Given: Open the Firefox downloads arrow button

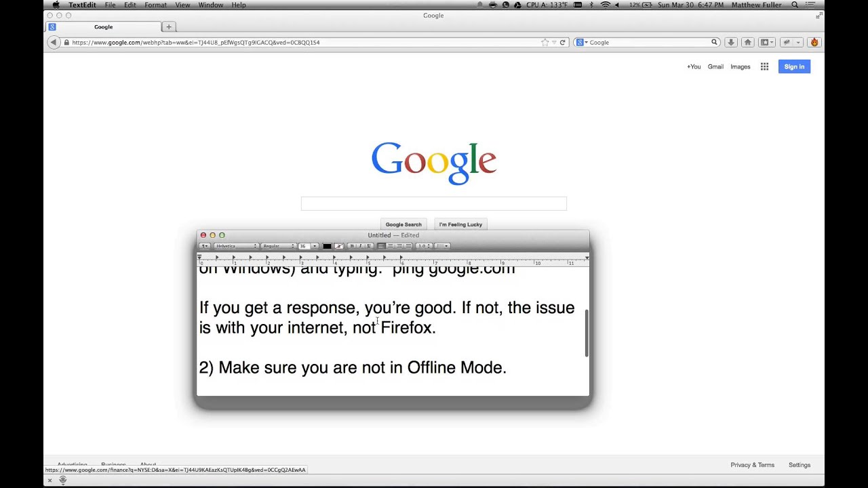Looking at the screenshot, I should coord(730,42).
